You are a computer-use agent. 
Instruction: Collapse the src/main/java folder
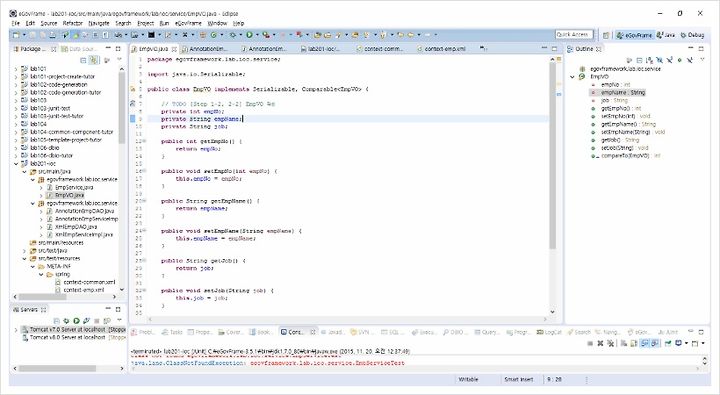25,171
